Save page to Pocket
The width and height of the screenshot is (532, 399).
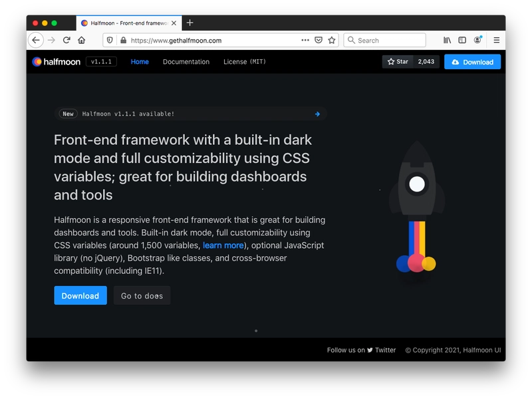coord(319,41)
